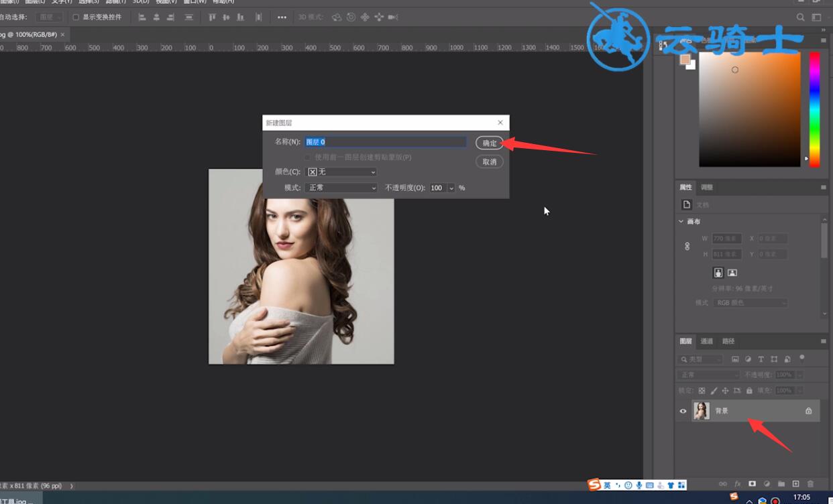Click the align bottom edges icon
Screen dimensions: 833x504
coord(240,17)
